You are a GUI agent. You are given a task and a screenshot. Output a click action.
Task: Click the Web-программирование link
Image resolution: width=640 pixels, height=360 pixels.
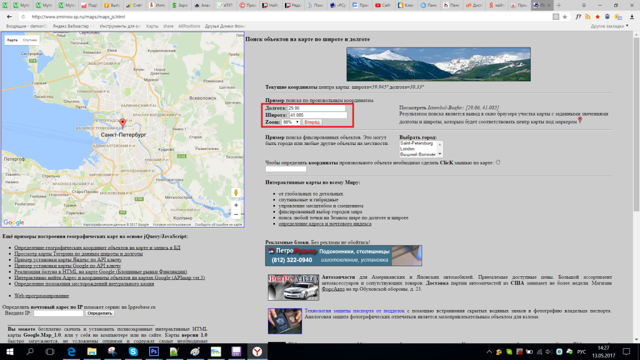(42, 296)
